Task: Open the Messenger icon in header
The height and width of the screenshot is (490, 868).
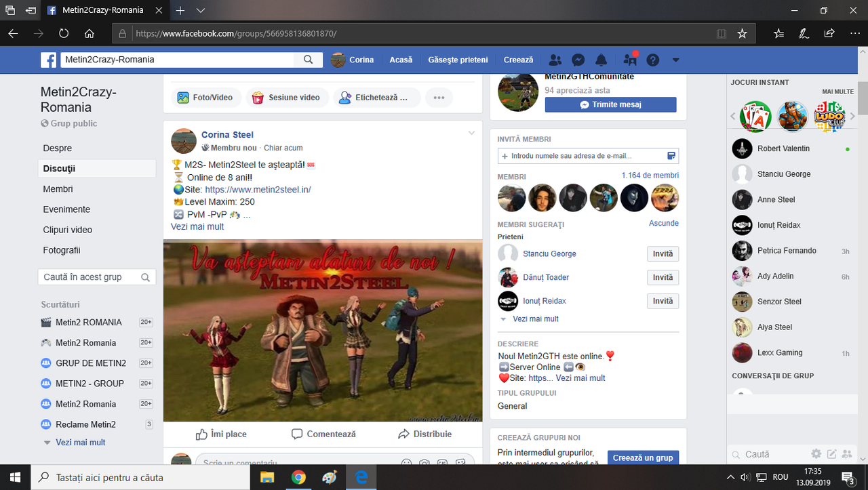Action: [x=578, y=60]
